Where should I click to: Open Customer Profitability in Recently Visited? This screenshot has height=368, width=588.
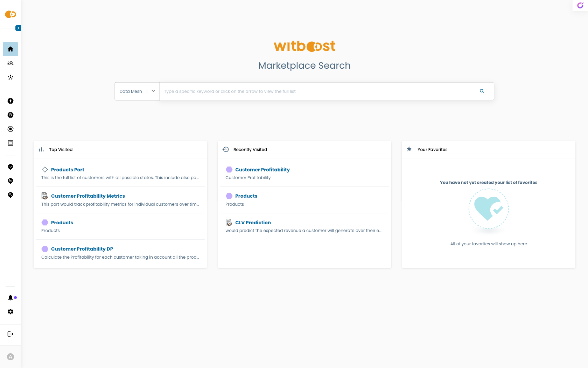pyautogui.click(x=262, y=170)
